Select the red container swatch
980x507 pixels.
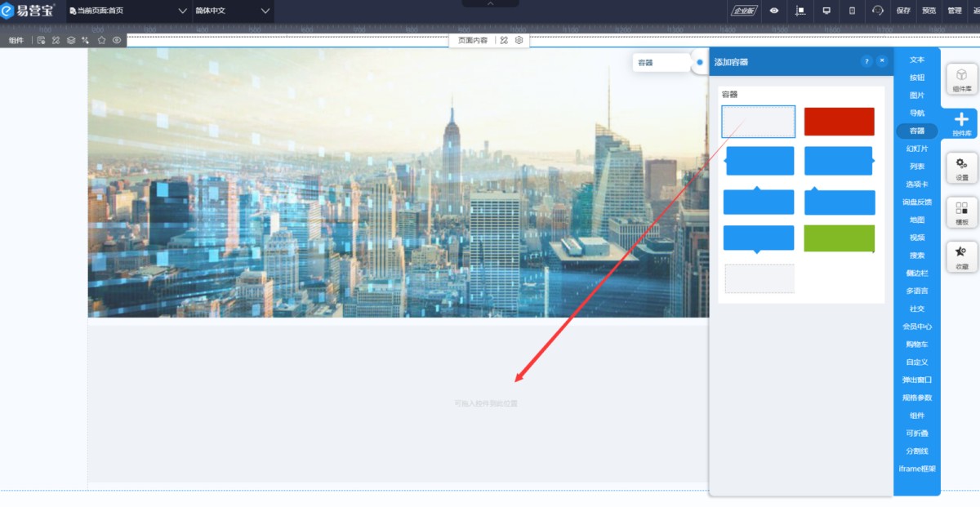[x=840, y=122]
